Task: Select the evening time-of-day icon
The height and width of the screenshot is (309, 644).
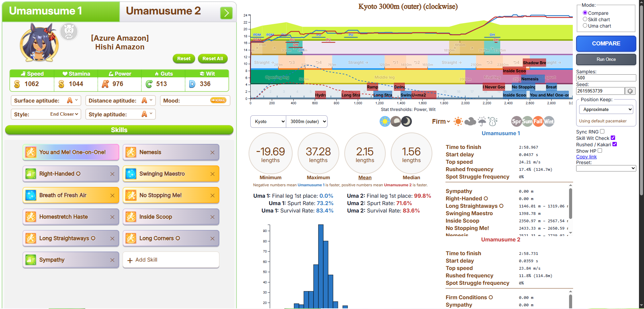Action: (x=396, y=121)
